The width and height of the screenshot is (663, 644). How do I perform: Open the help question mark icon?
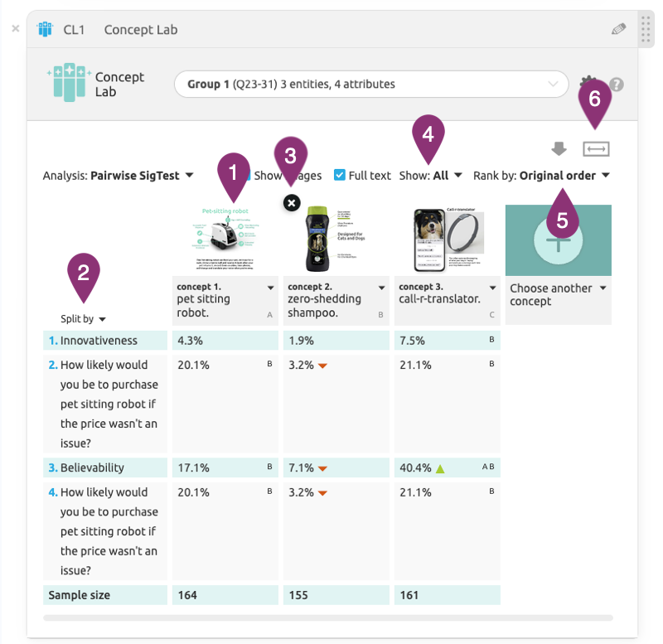point(617,85)
